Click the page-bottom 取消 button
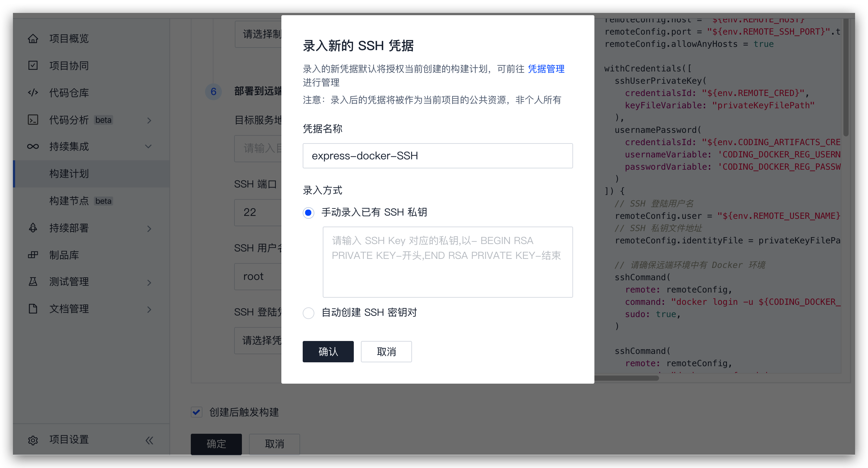The height and width of the screenshot is (468, 868). tap(274, 444)
